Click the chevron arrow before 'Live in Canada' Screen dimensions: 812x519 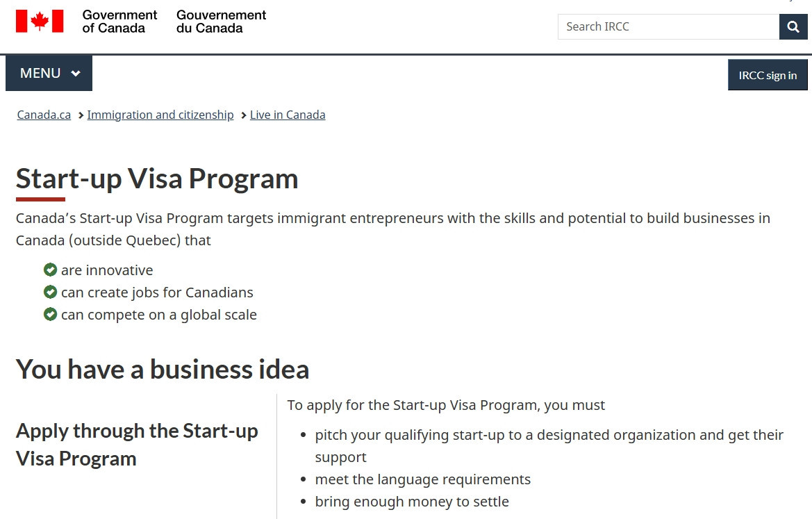243,115
